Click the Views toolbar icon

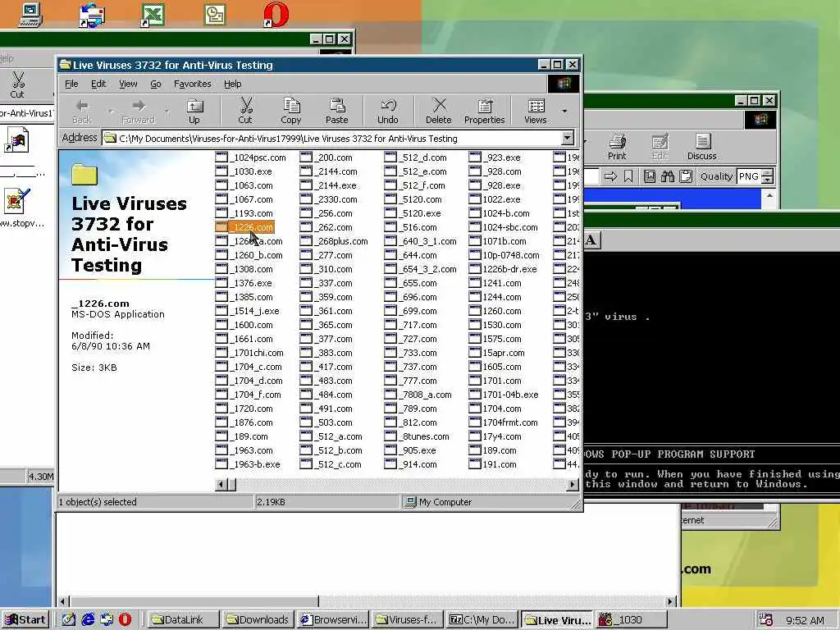(x=536, y=111)
